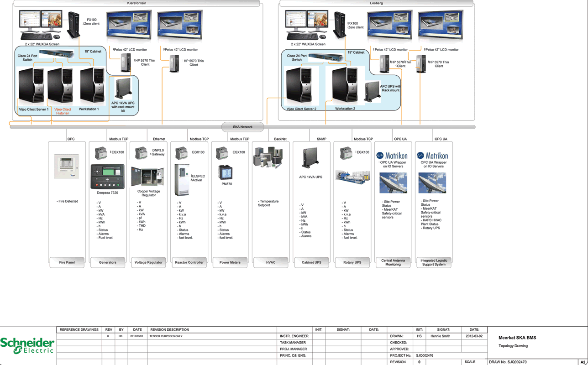588x365 pixels.
Task: Click the Rotary UPS machine image
Action: (x=352, y=176)
